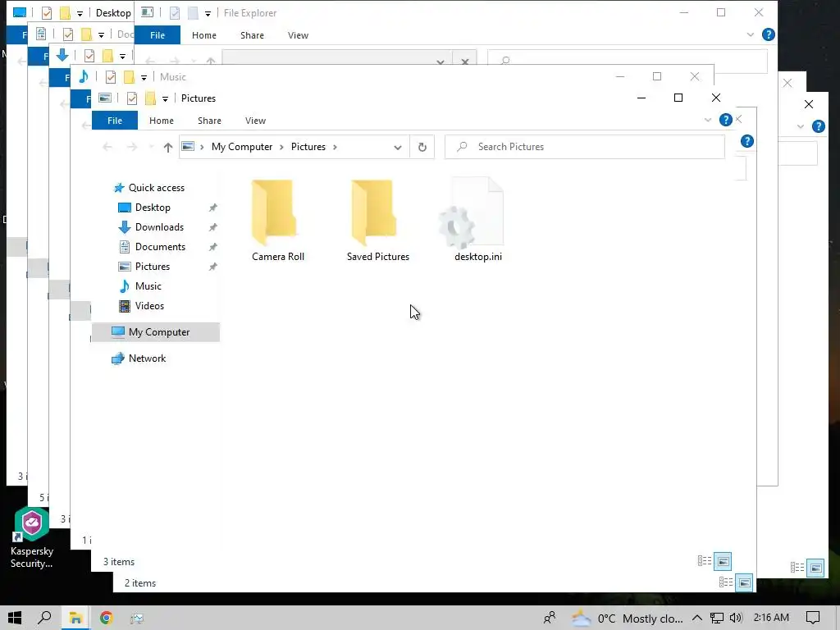Click the Search Pictures field
The width and height of the screenshot is (840, 630).
tap(584, 147)
